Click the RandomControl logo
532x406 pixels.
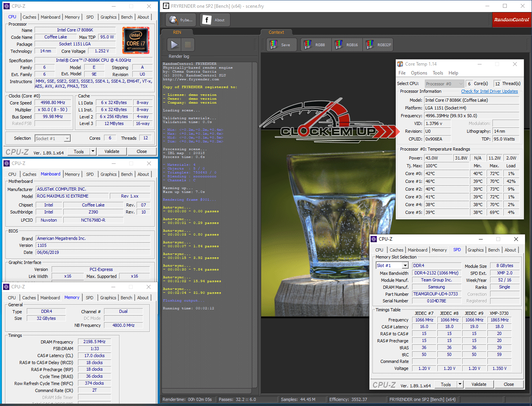point(511,20)
